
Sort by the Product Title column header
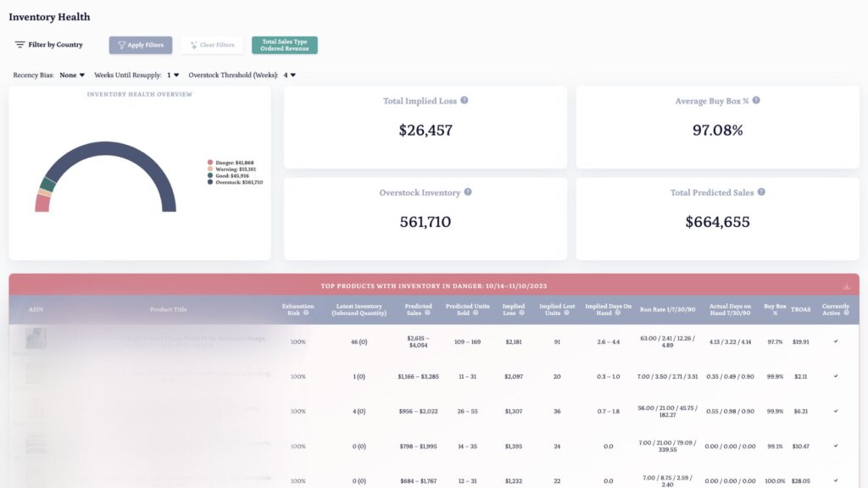(168, 309)
